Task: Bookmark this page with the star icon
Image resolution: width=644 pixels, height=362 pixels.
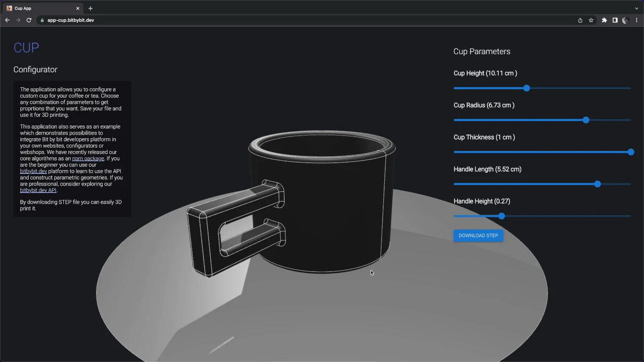Action: [591, 20]
